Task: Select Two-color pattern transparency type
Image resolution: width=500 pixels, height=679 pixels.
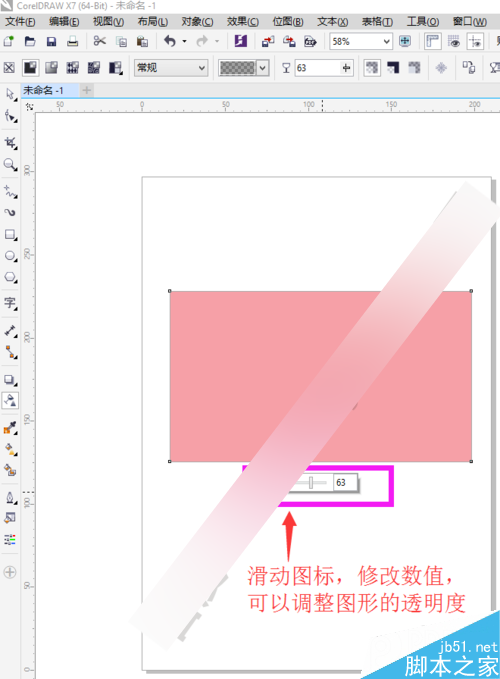Action: pyautogui.click(x=116, y=68)
